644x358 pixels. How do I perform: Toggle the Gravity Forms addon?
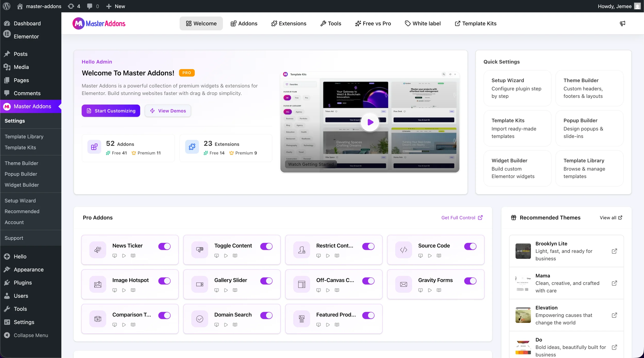(470, 281)
